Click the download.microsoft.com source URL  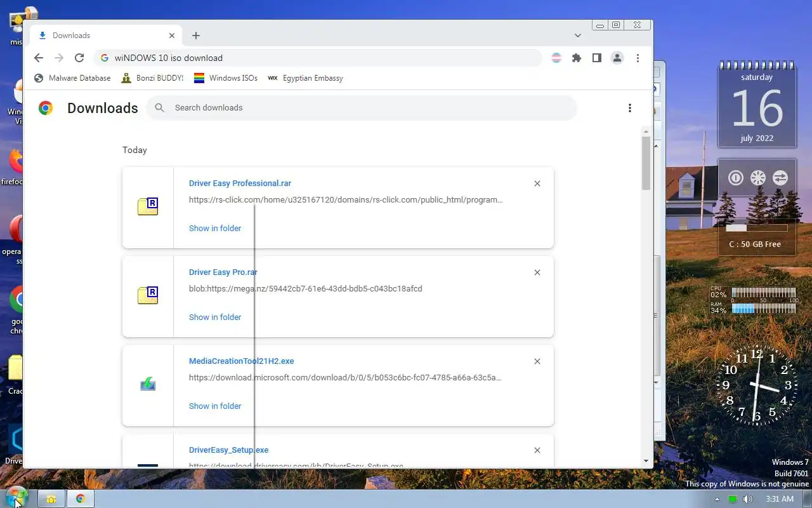(x=345, y=378)
